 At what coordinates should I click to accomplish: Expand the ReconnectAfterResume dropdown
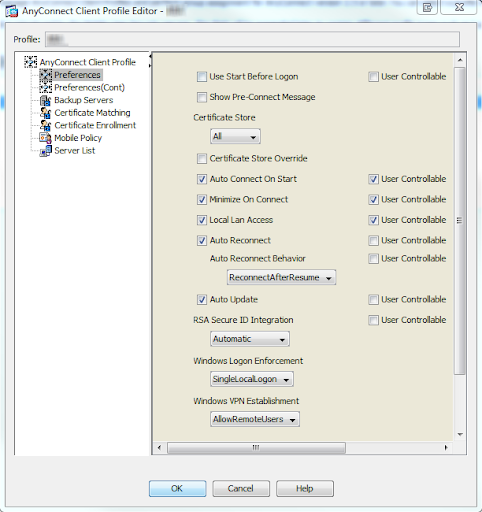point(281,277)
